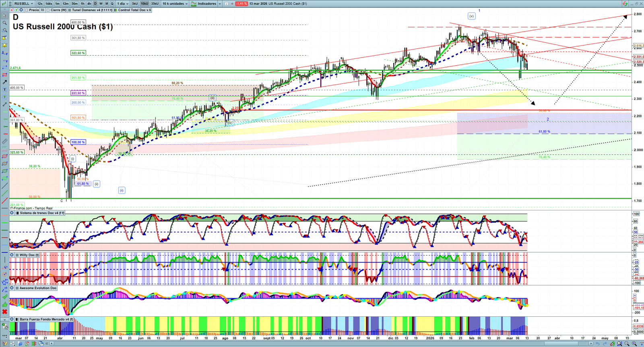The image size is (644, 347).
Task: Close the Awesome Evolution Doc panel
Action: click(12, 288)
